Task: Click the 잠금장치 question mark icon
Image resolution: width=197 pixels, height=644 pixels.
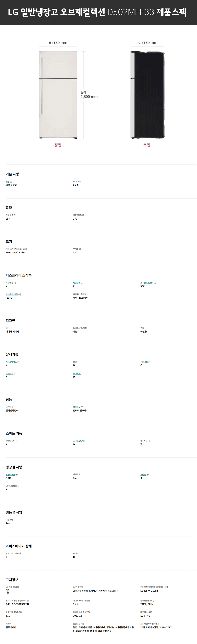Action: 15,373
